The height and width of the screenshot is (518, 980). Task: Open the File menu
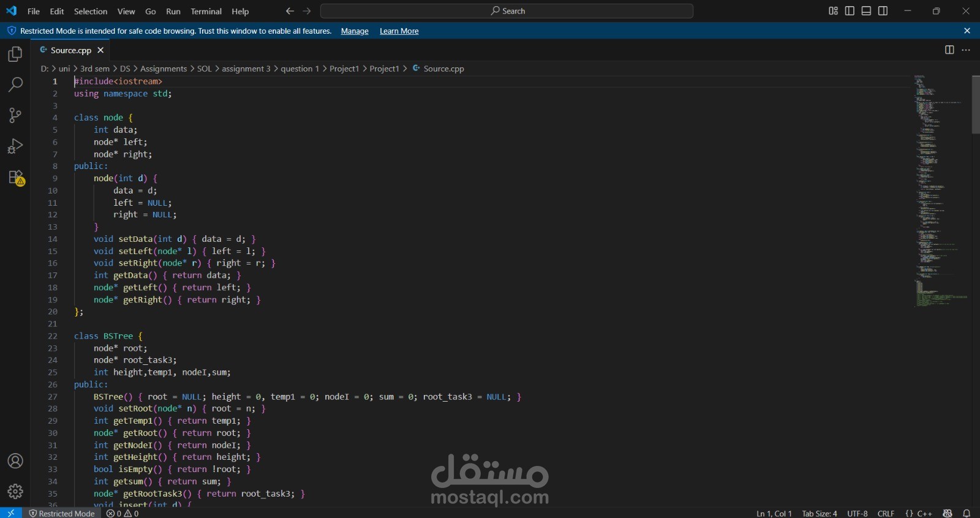(x=34, y=11)
